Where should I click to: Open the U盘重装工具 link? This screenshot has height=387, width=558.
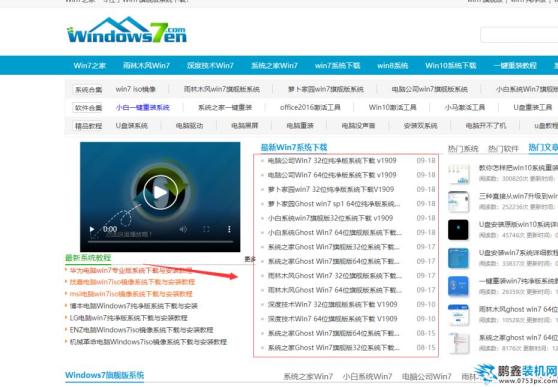(x=532, y=107)
